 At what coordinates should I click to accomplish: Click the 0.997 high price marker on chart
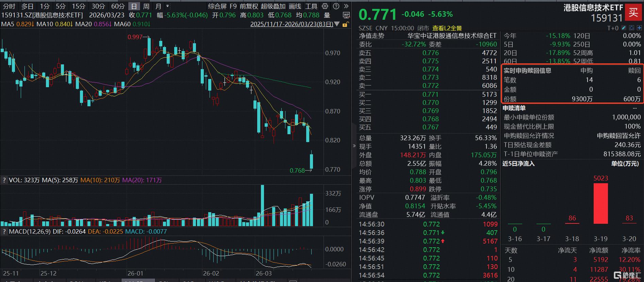135,37
